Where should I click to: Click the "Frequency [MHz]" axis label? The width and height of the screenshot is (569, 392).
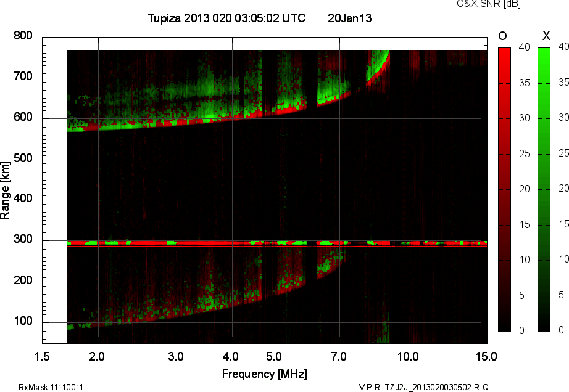(x=265, y=374)
